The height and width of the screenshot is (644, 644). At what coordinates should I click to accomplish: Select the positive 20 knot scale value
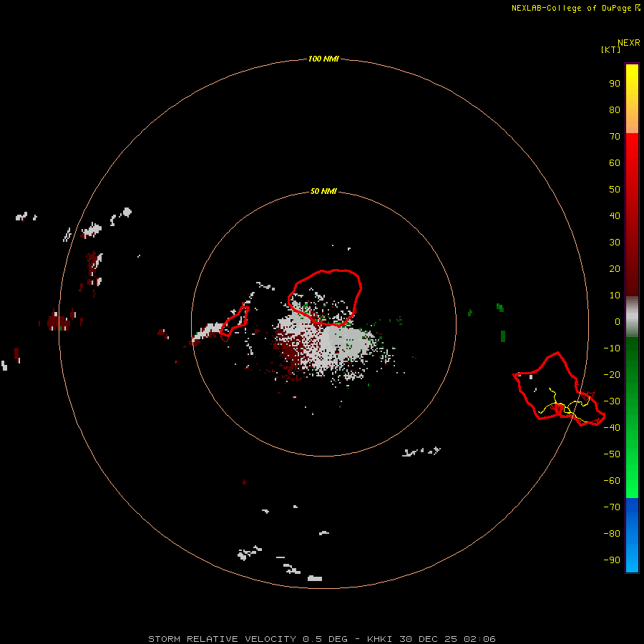coord(615,269)
